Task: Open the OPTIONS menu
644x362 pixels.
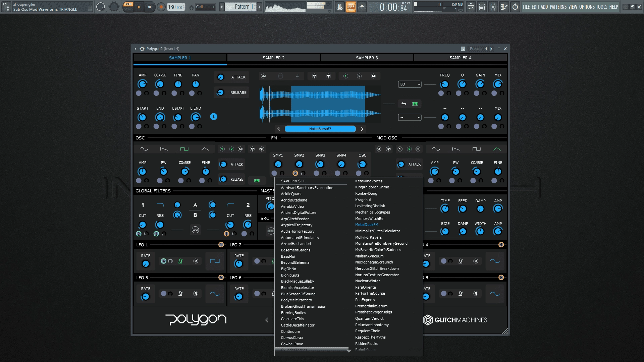Action: point(587,7)
